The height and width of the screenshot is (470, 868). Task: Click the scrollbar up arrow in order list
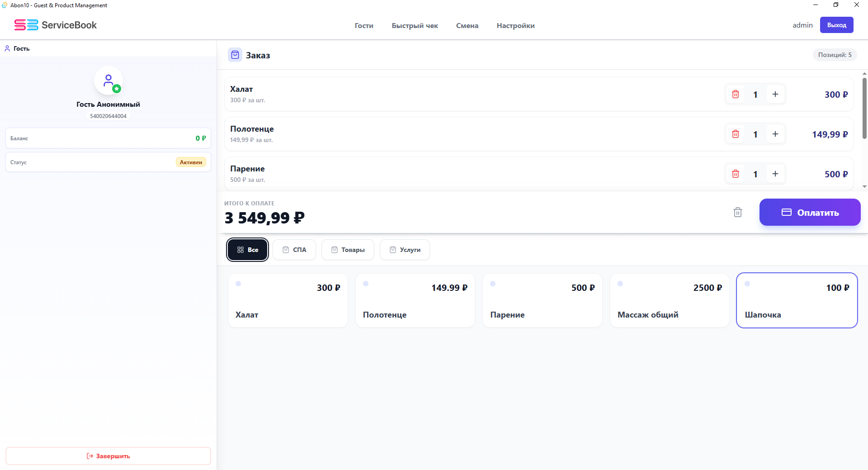click(864, 73)
